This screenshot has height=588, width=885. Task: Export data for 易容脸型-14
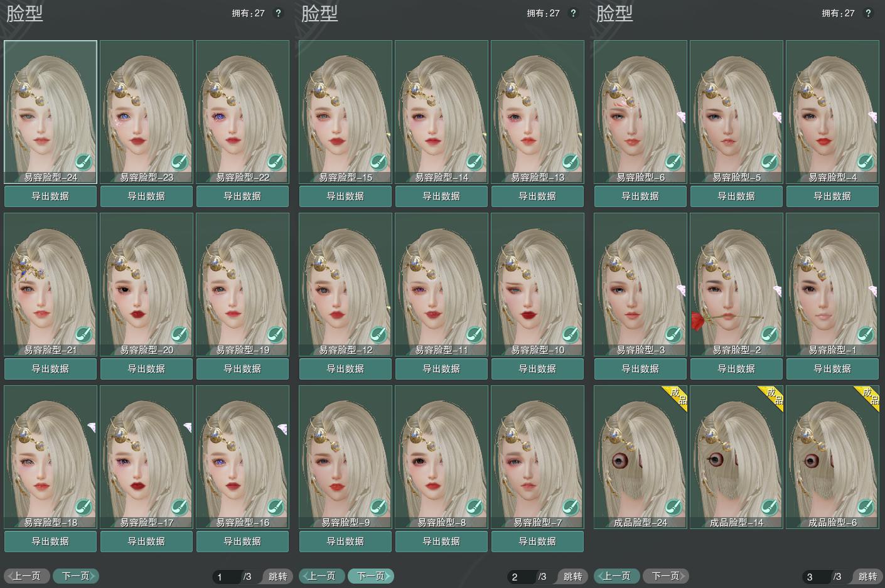[x=441, y=196]
